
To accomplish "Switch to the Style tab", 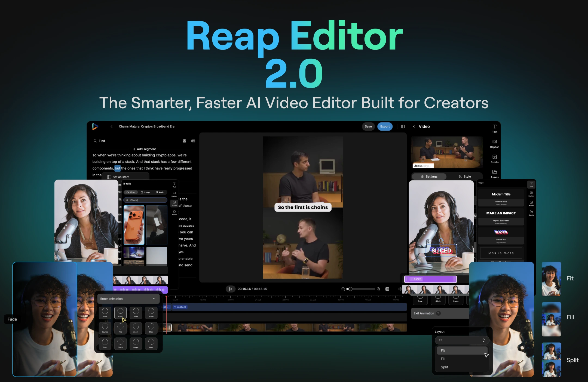I will [x=465, y=177].
